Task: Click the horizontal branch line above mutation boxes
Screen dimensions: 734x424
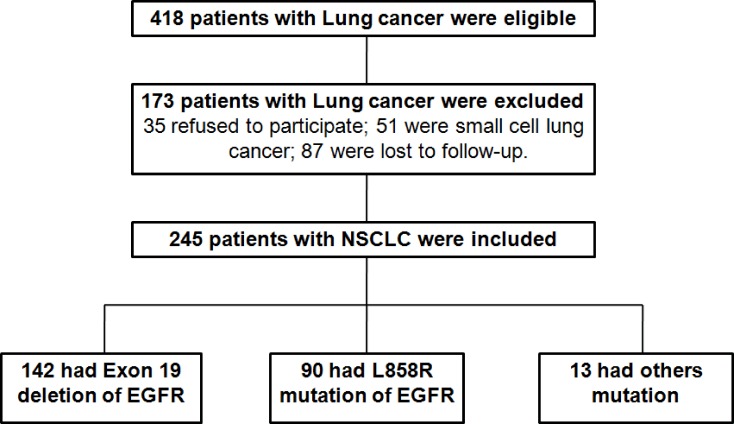Action: coord(374,305)
